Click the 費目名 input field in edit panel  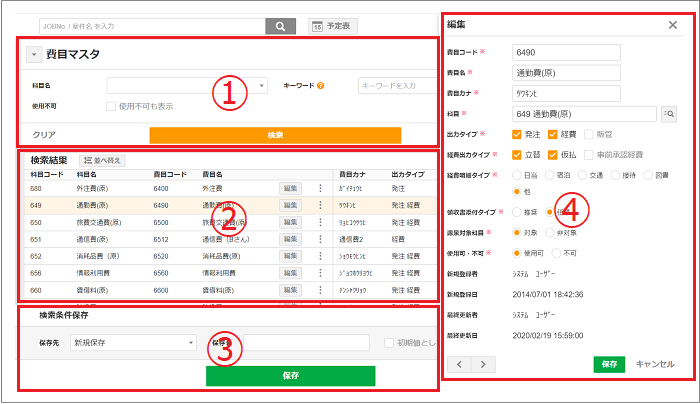565,71
